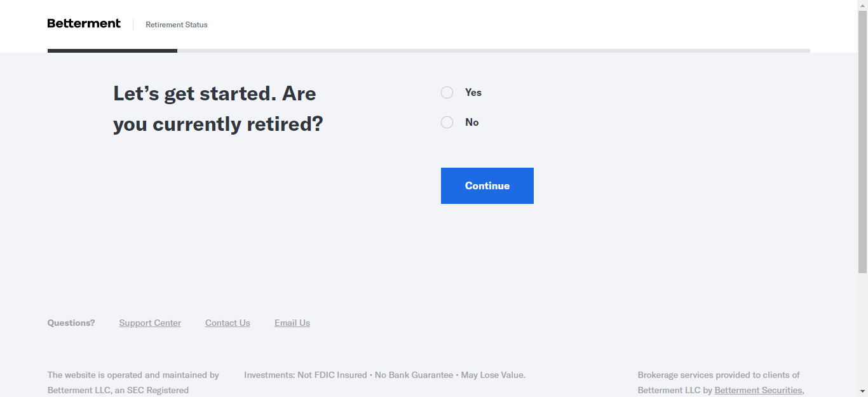Click the "Questions?" footer text
The height and width of the screenshot is (397, 868).
point(71,323)
